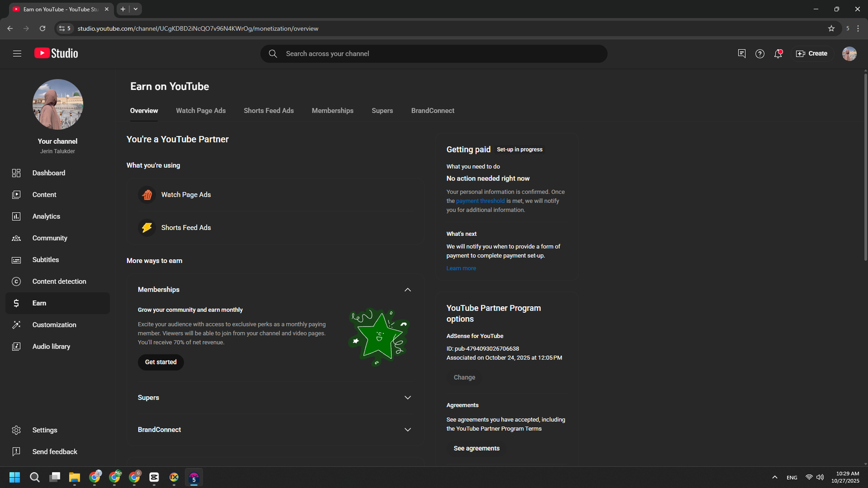Click the channel profile picture thumbnail

coord(58,105)
